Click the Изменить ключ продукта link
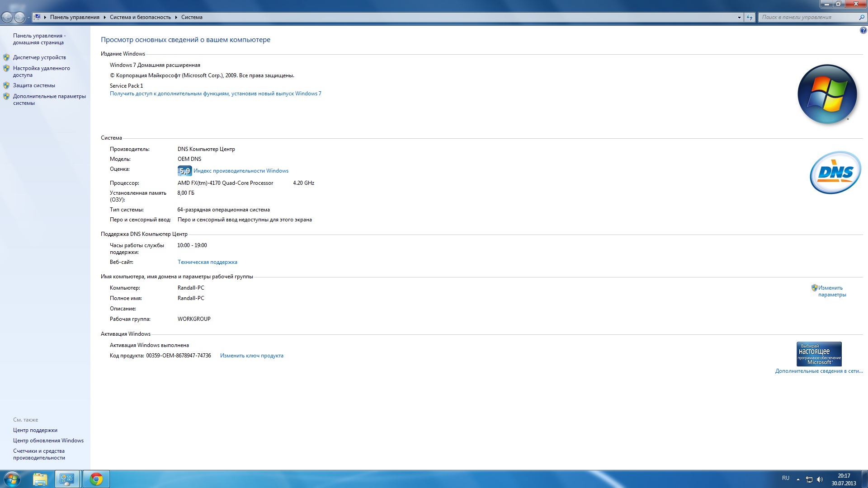The height and width of the screenshot is (488, 868). point(251,356)
